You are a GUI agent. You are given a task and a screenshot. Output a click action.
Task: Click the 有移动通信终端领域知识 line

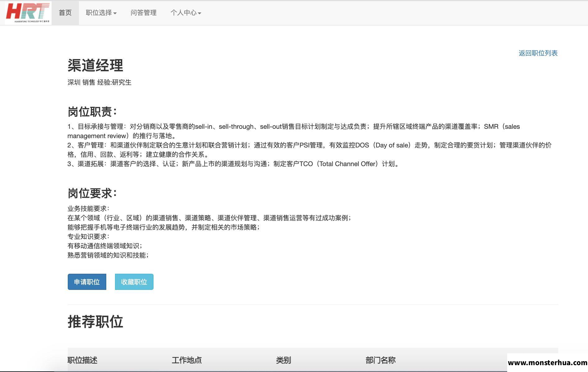coord(105,246)
